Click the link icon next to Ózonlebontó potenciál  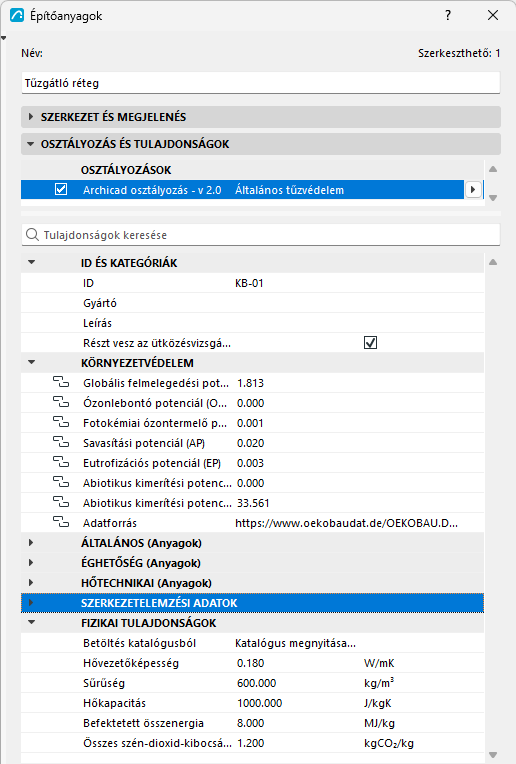click(61, 402)
